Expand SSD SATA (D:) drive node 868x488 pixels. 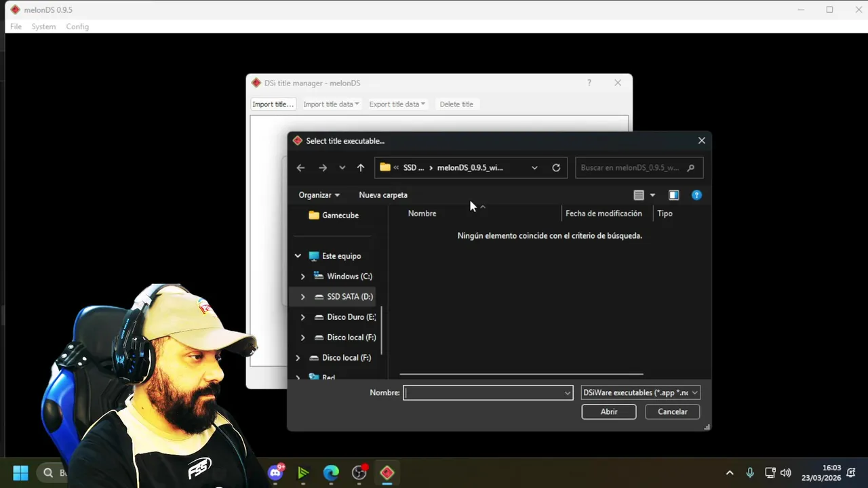pos(303,297)
